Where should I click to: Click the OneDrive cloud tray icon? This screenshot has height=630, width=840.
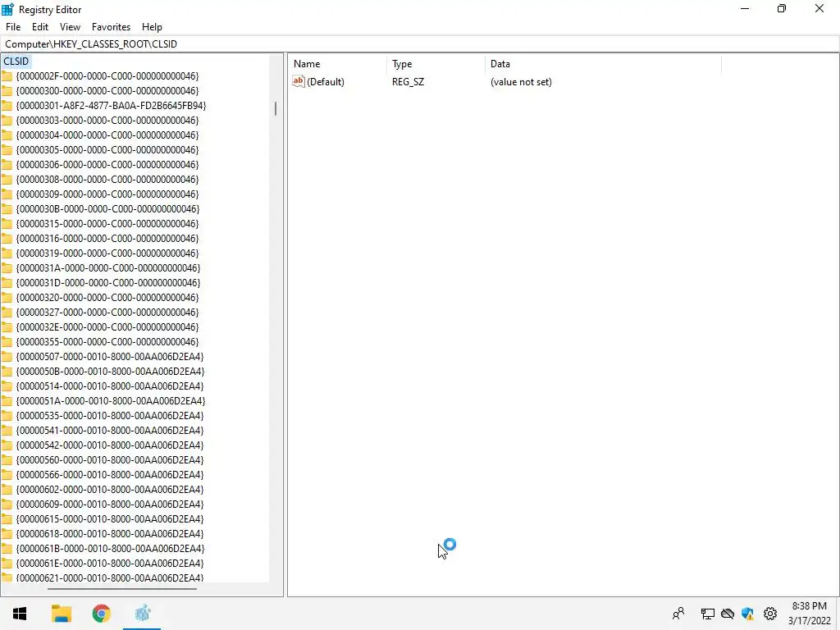point(728,614)
